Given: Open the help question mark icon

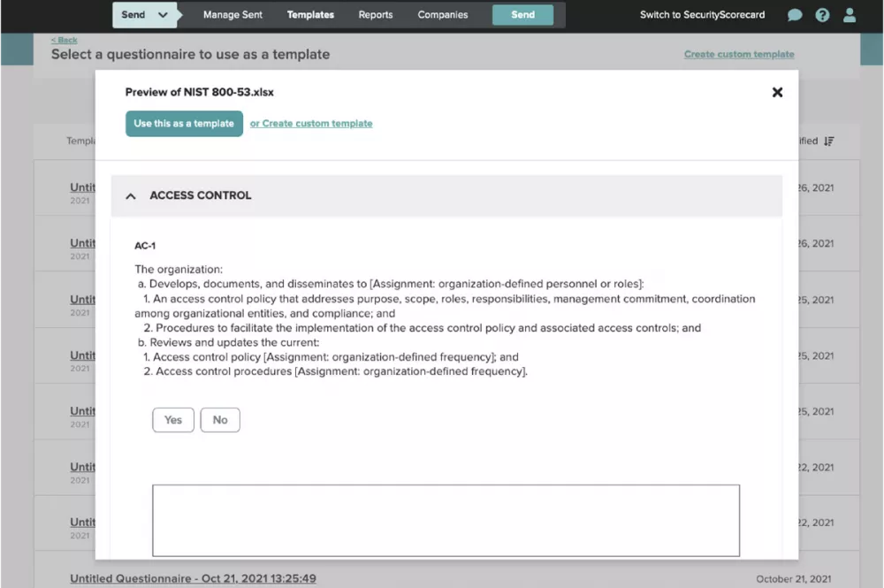Looking at the screenshot, I should click(x=822, y=15).
